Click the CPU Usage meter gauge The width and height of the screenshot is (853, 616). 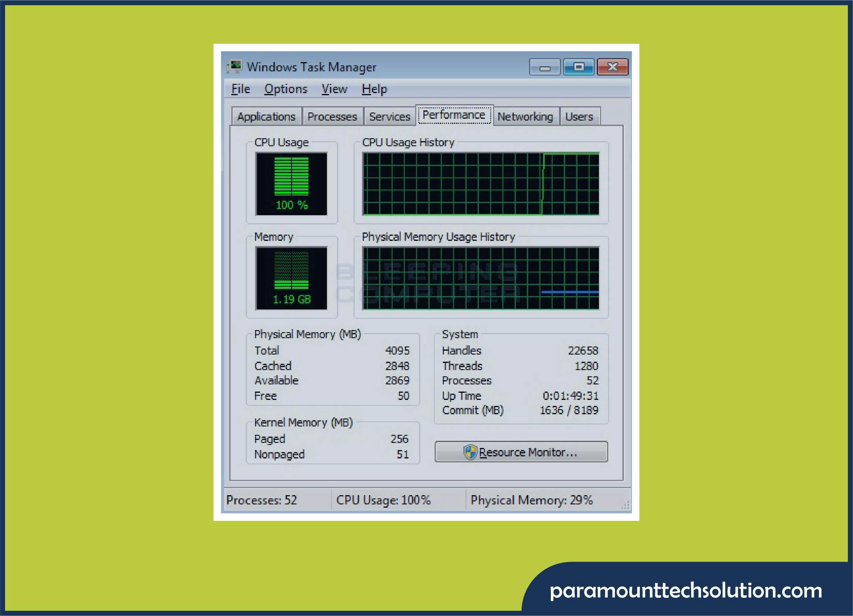click(291, 184)
